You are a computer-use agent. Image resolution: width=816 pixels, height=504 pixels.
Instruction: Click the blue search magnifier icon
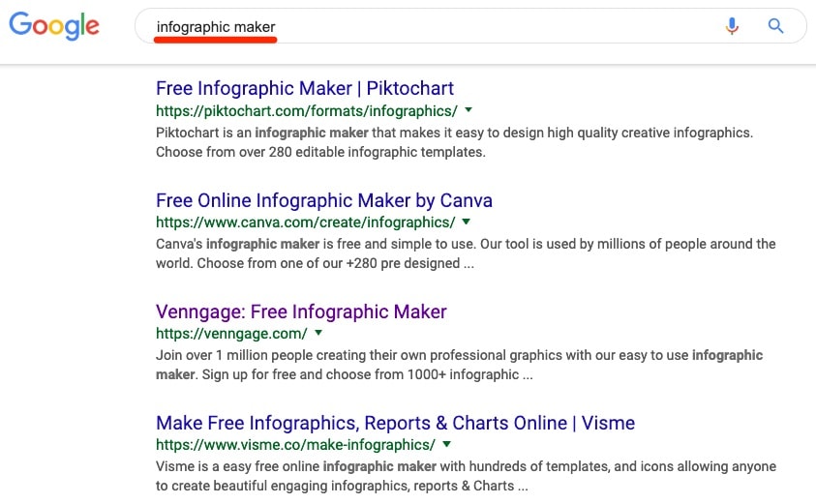point(775,25)
